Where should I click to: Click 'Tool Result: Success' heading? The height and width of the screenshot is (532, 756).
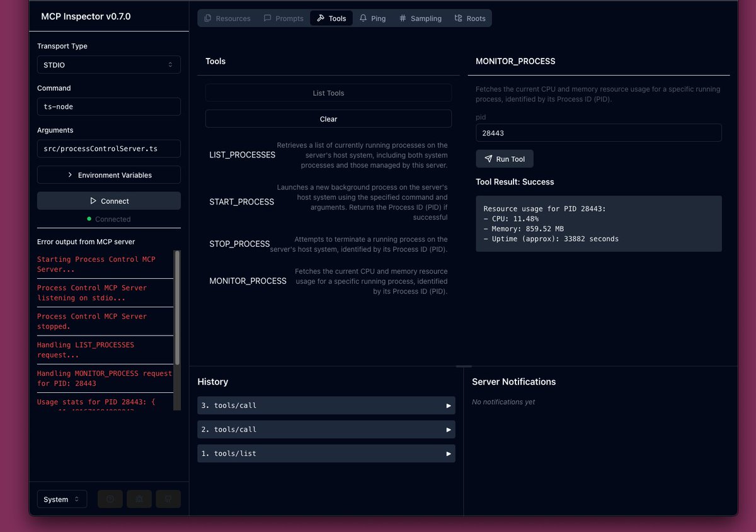pyautogui.click(x=515, y=182)
